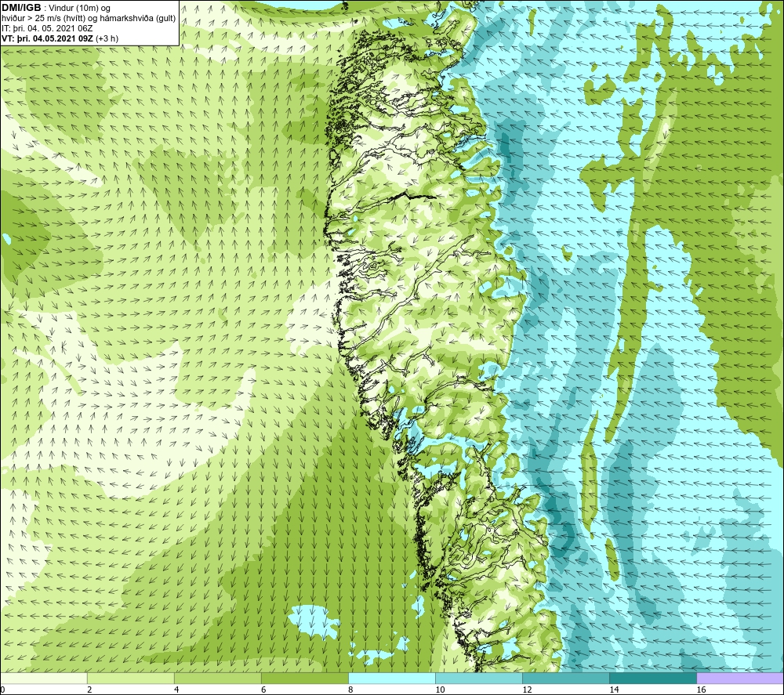Click the legend label '12'

(527, 690)
